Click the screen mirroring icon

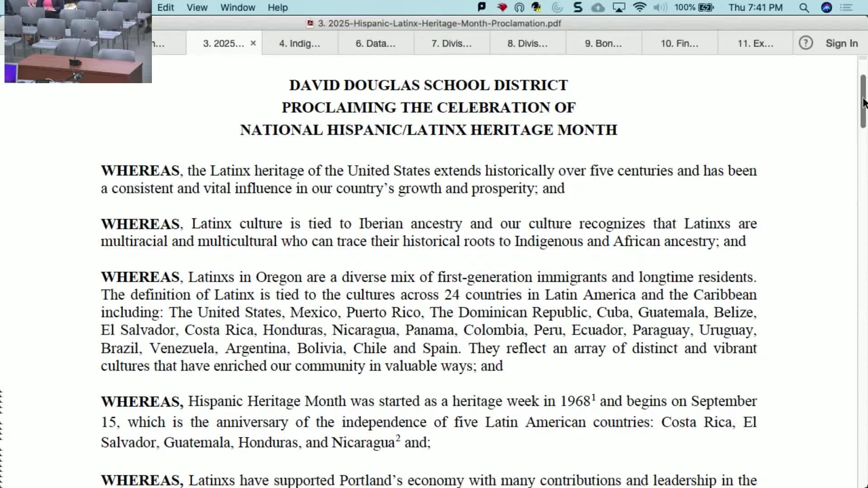point(618,8)
